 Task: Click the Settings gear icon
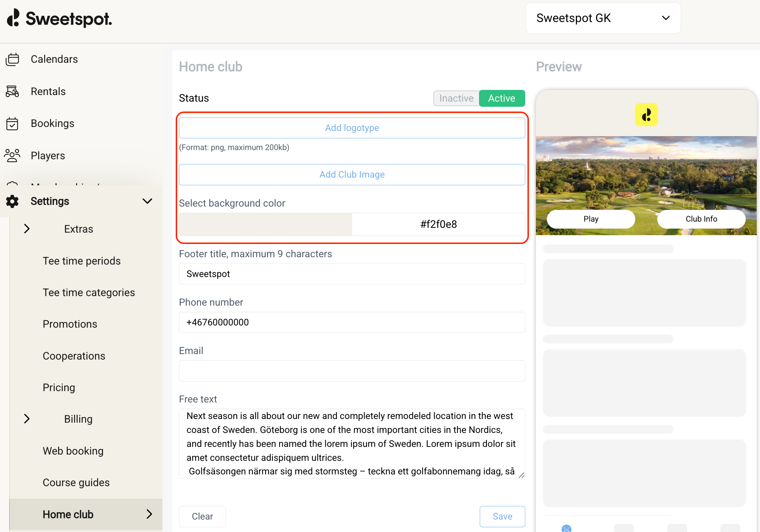pyautogui.click(x=12, y=201)
